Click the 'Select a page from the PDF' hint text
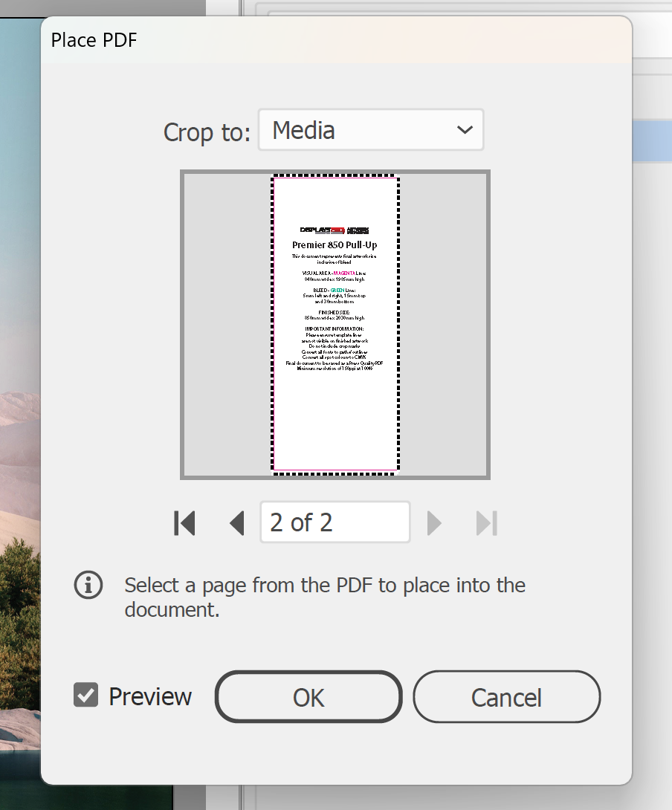 [325, 597]
